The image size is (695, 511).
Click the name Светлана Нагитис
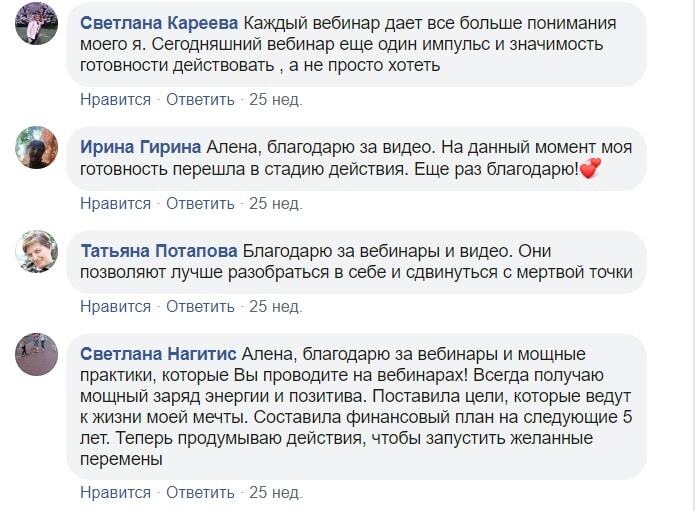[x=158, y=355]
